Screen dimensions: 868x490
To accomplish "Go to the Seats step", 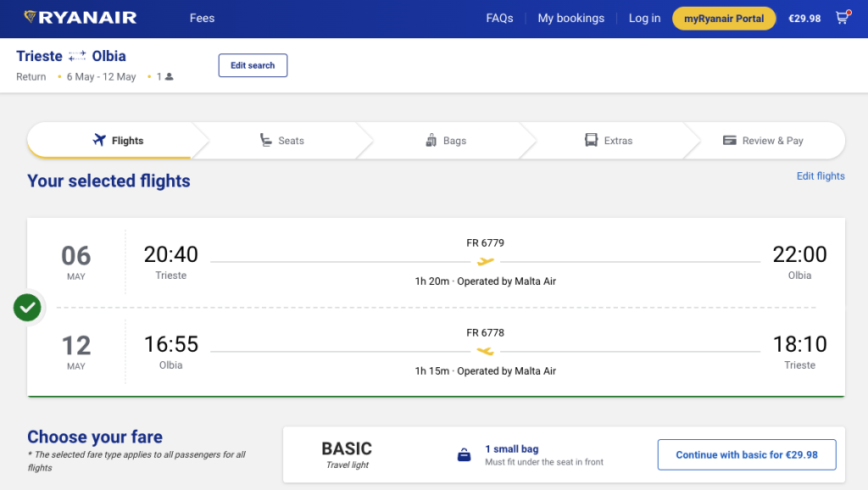I will (x=281, y=141).
